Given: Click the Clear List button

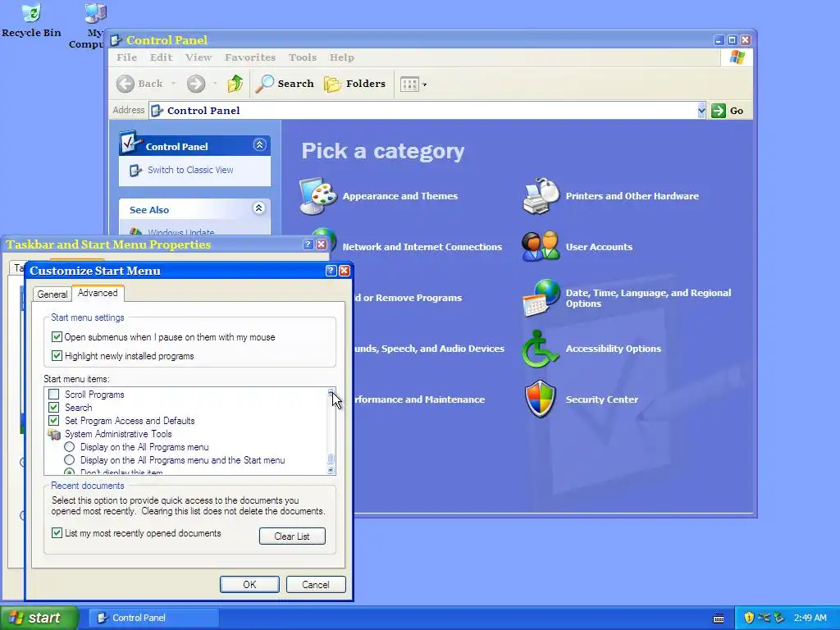Looking at the screenshot, I should click(292, 536).
